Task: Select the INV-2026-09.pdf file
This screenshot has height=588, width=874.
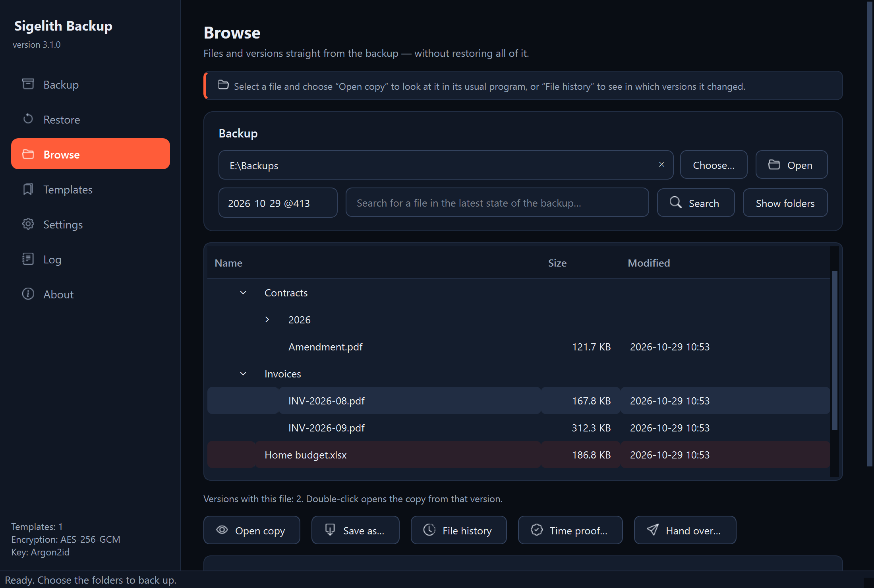Action: (518, 428)
